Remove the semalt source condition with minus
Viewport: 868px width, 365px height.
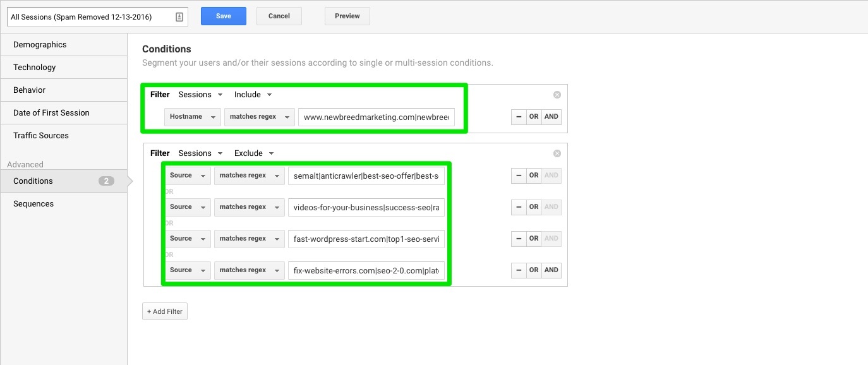tap(518, 176)
